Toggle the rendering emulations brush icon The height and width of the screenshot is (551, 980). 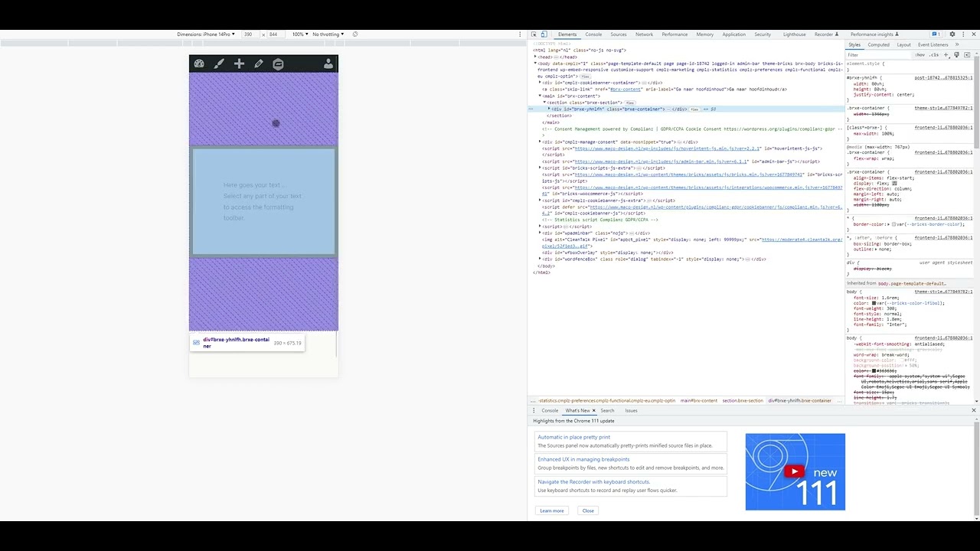(956, 55)
